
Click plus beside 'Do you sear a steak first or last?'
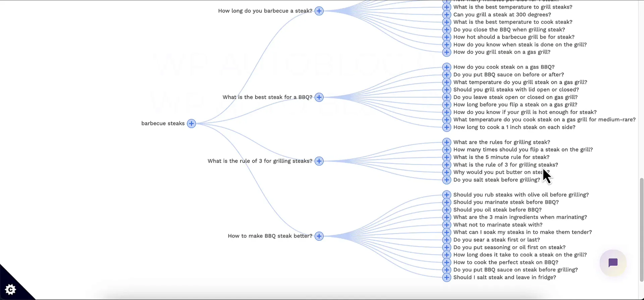[446, 240]
